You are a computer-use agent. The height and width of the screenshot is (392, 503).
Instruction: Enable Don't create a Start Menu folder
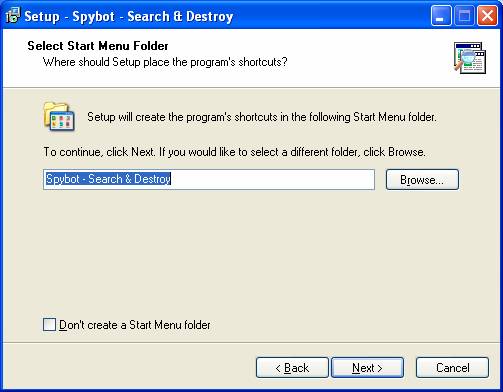click(49, 324)
